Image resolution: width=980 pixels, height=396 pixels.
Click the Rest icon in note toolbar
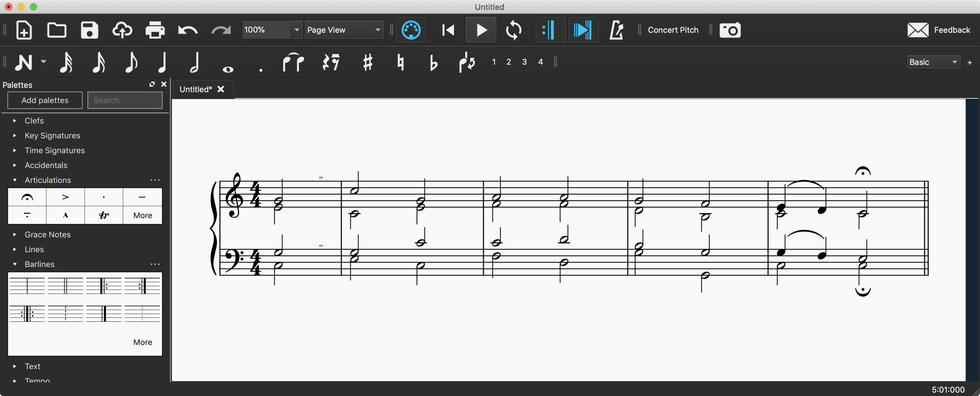coord(331,62)
